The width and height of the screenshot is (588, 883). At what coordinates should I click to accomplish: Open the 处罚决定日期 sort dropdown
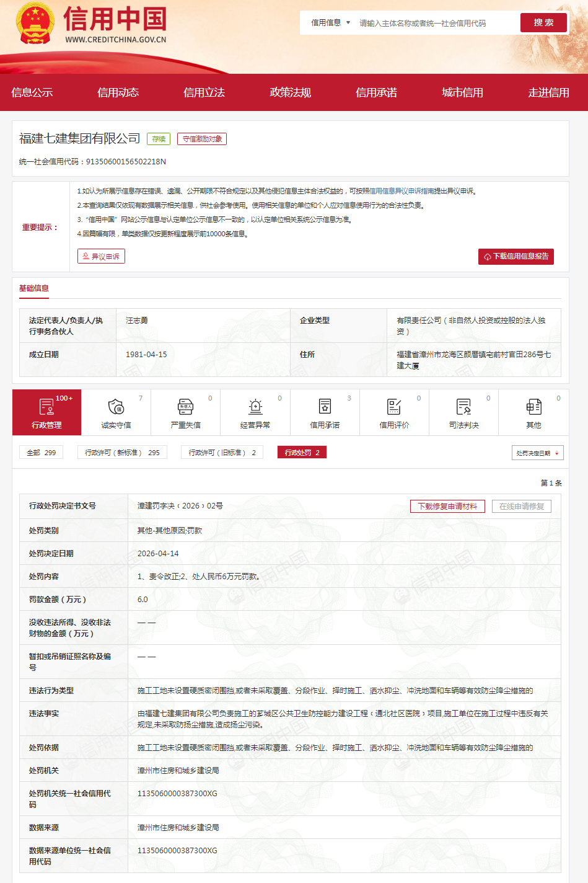pos(537,453)
